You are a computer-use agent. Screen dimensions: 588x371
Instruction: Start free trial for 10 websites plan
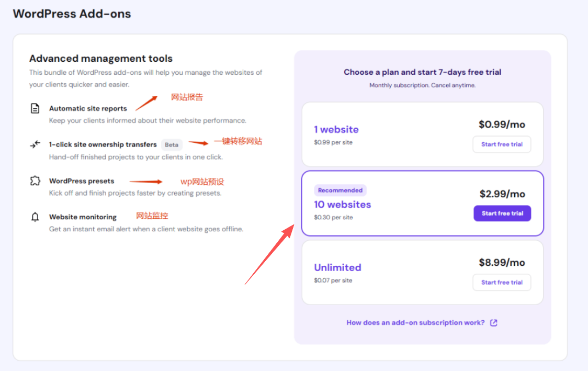coord(502,213)
